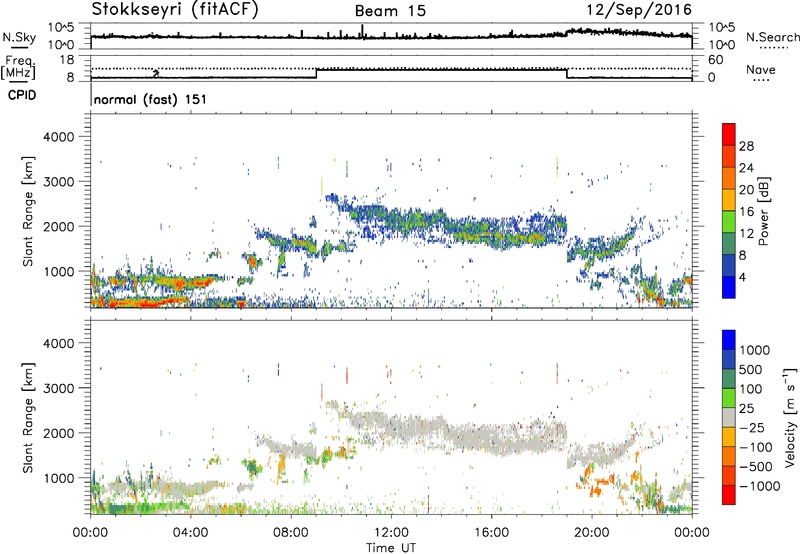Click the "Power [dB]" colorbar title

tap(763, 211)
